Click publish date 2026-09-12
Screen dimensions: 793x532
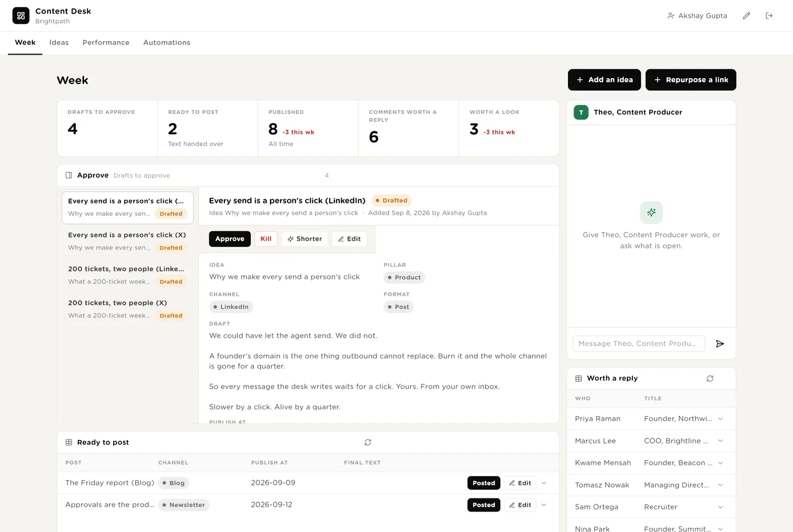point(272,505)
